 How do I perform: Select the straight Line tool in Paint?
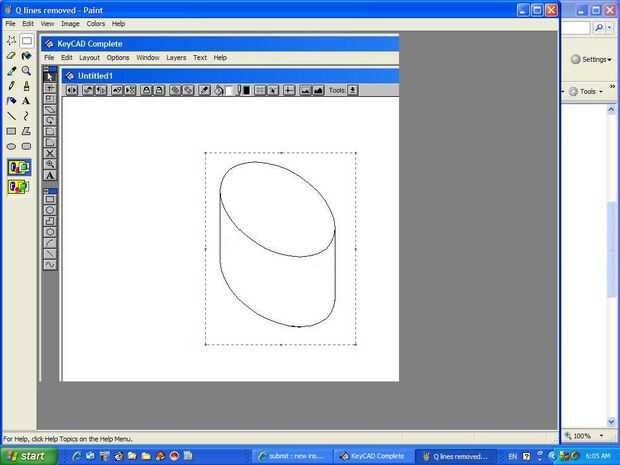pos(11,116)
